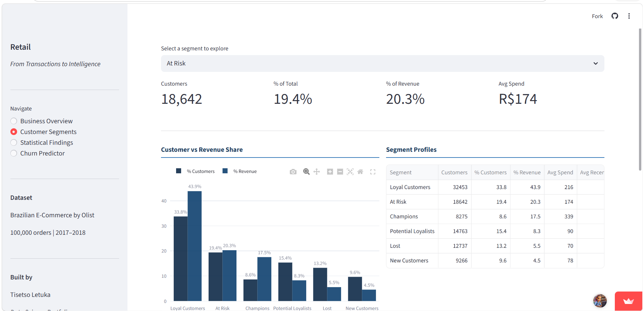Download plot as PNG camera icon

click(293, 172)
